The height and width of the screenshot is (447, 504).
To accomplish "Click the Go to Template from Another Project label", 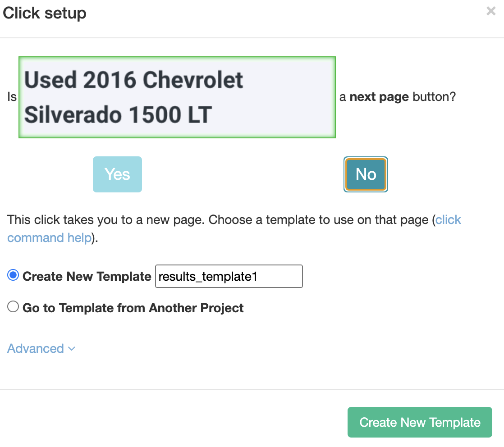I will pos(133,308).
